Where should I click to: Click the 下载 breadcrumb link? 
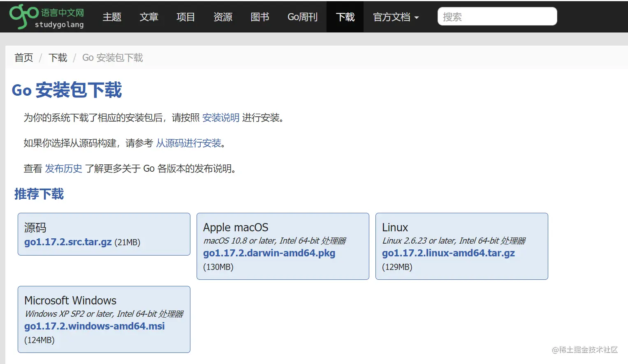tap(58, 58)
